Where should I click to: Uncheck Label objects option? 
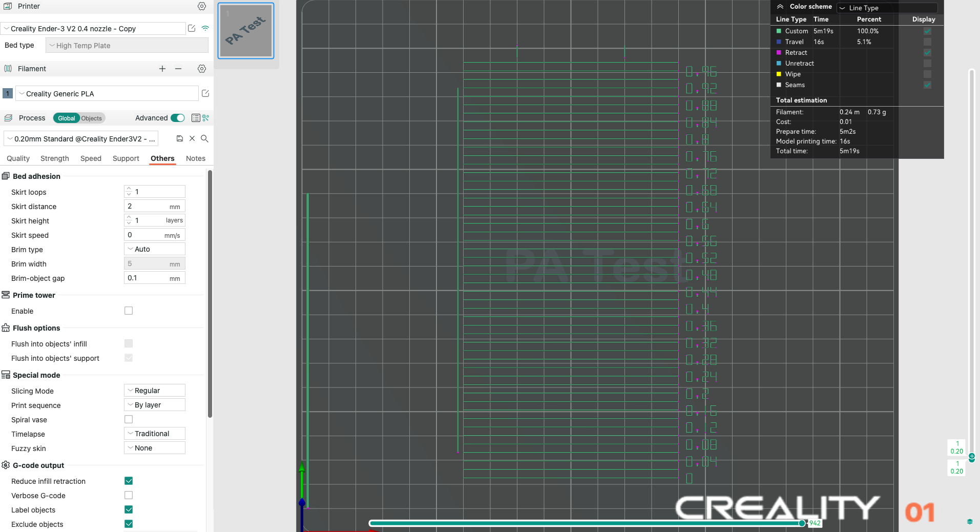[x=129, y=509]
